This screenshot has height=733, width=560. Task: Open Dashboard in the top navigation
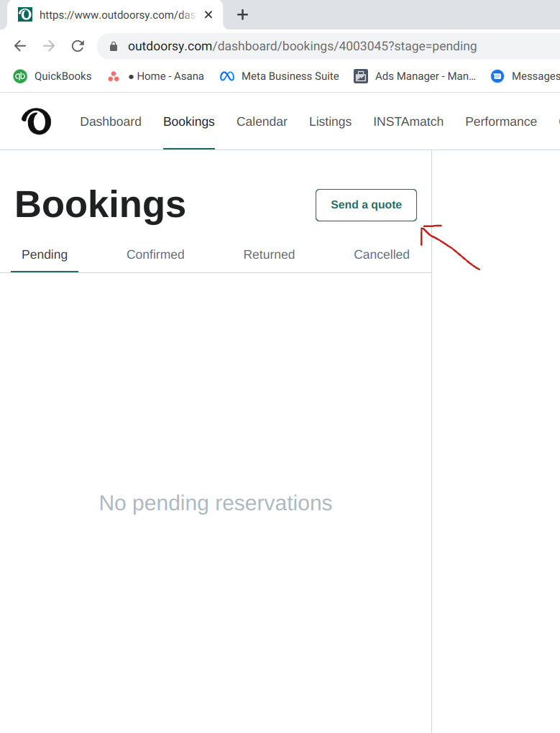tap(111, 121)
